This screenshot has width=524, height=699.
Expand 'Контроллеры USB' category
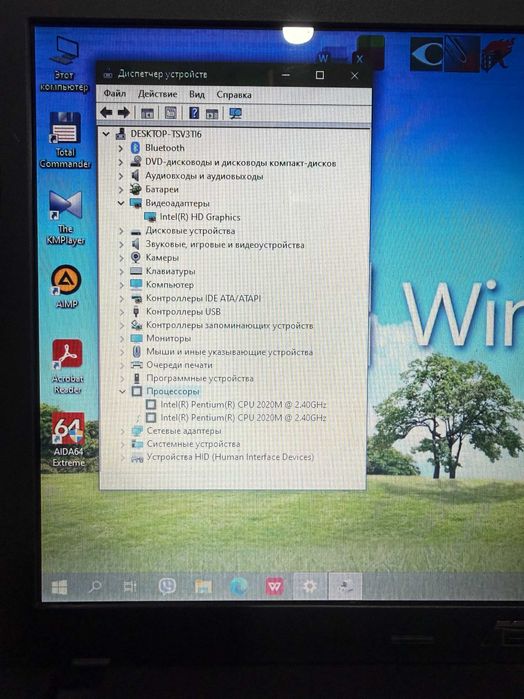pos(122,312)
